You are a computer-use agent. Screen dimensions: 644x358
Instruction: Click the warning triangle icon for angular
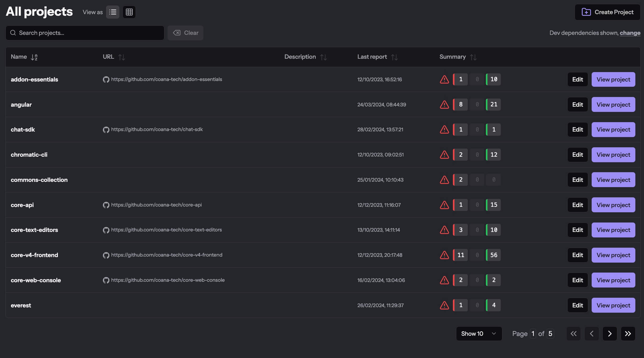pos(444,104)
